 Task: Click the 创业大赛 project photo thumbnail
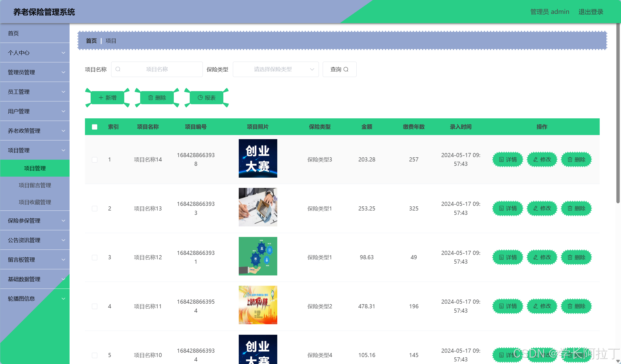pos(258,158)
